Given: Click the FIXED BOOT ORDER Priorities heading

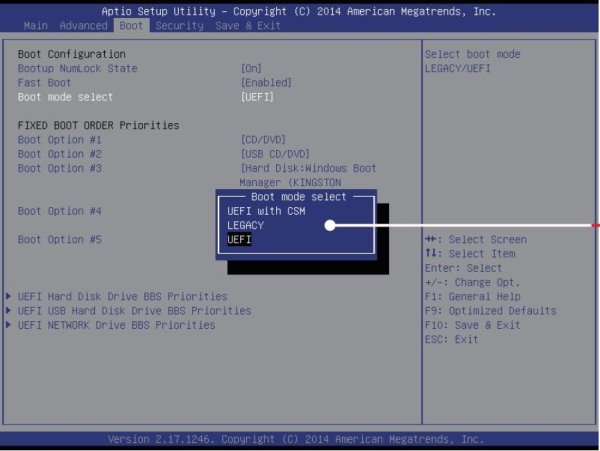Looking at the screenshot, I should [98, 125].
